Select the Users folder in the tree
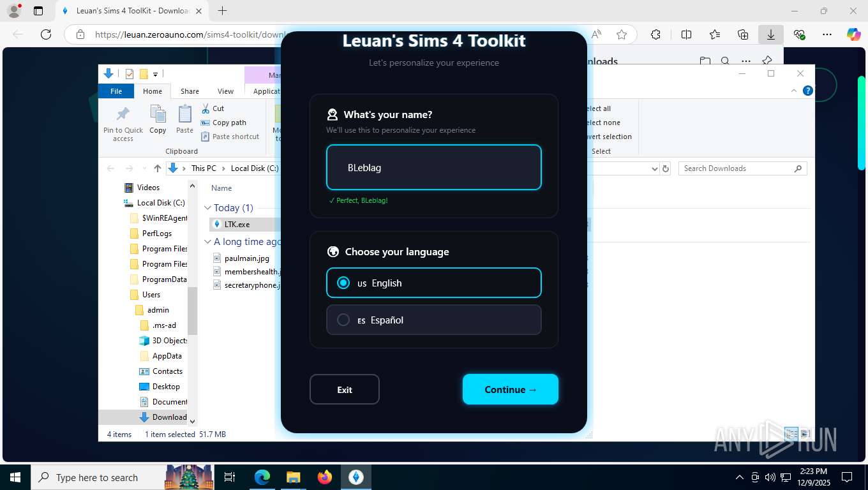This screenshot has height=490, width=868. pyautogui.click(x=151, y=295)
